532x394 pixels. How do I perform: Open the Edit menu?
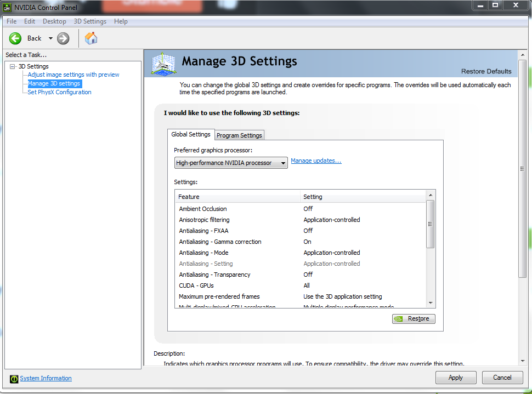(30, 21)
